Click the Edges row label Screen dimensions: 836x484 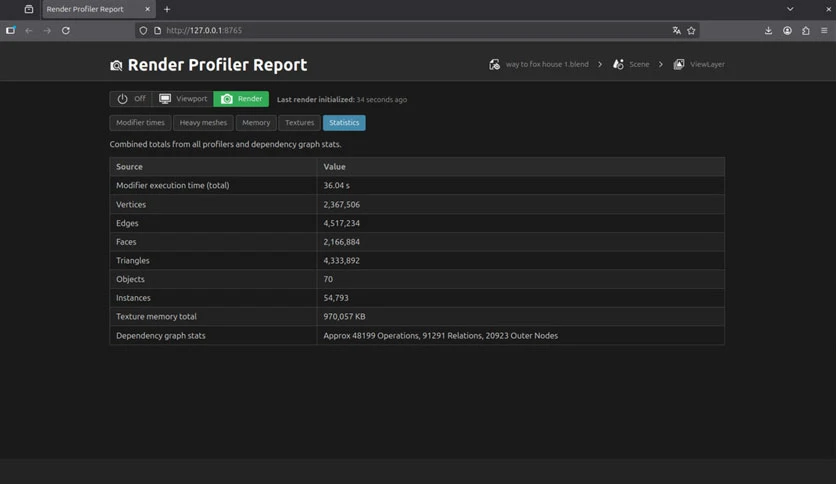click(127, 223)
